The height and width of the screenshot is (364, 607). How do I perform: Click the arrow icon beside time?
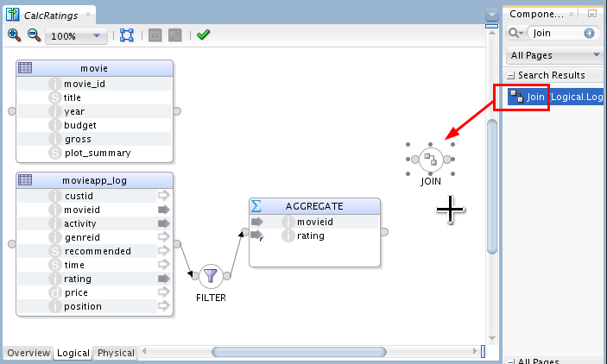coord(164,265)
